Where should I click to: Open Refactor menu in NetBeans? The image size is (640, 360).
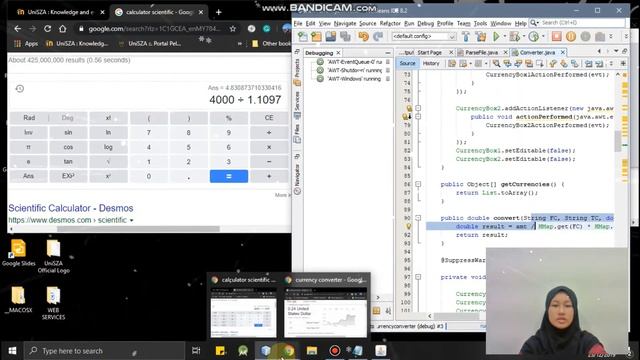click(390, 24)
